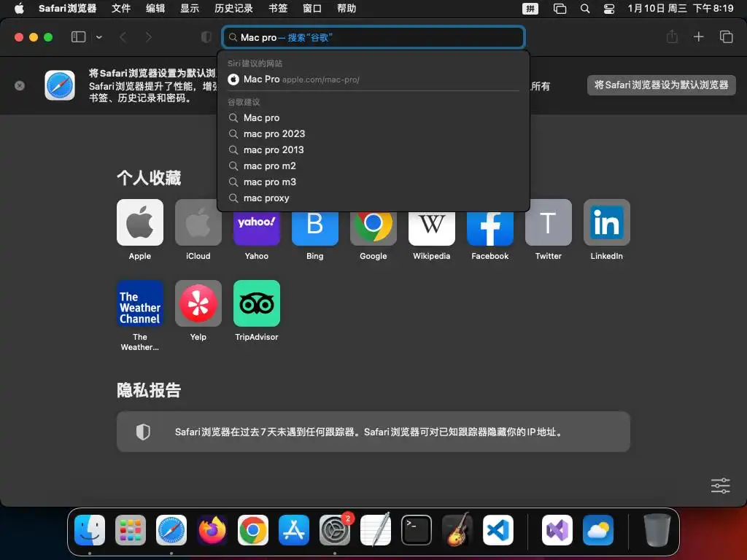This screenshot has height=560, width=747.
Task: Open The Weather Channel favorite
Action: click(x=139, y=303)
